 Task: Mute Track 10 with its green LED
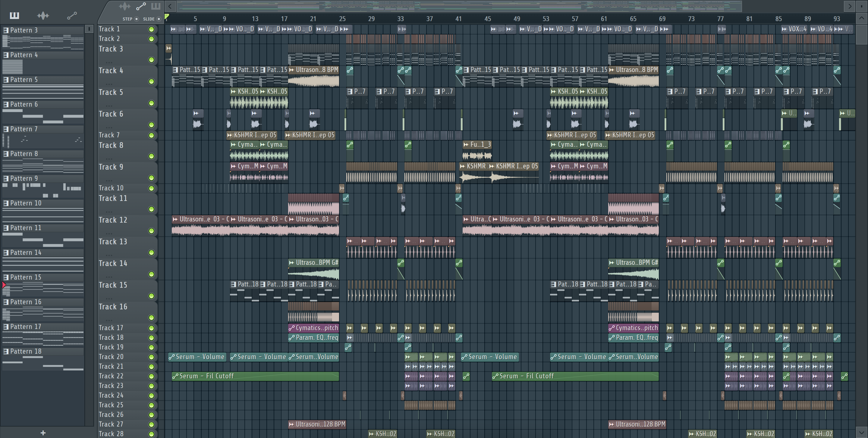(152, 189)
